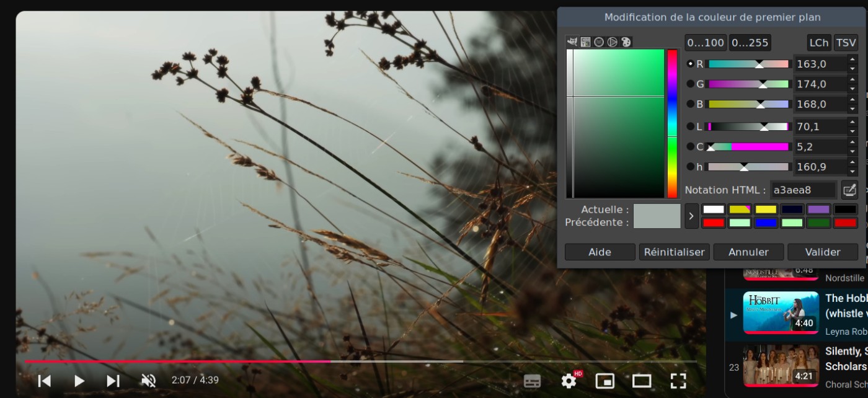The image size is (868, 398).
Task: Open YouTube player settings gear
Action: click(x=569, y=380)
